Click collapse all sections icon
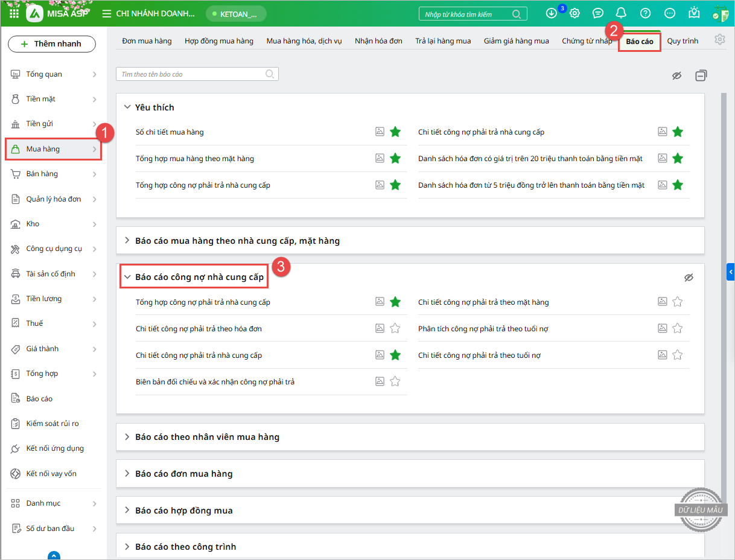The height and width of the screenshot is (560, 735). coord(701,75)
